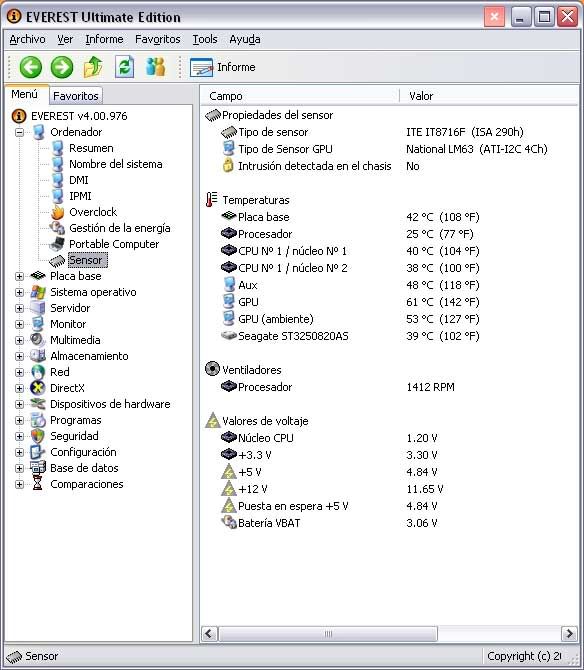Sort by the Valor column header

click(x=489, y=96)
